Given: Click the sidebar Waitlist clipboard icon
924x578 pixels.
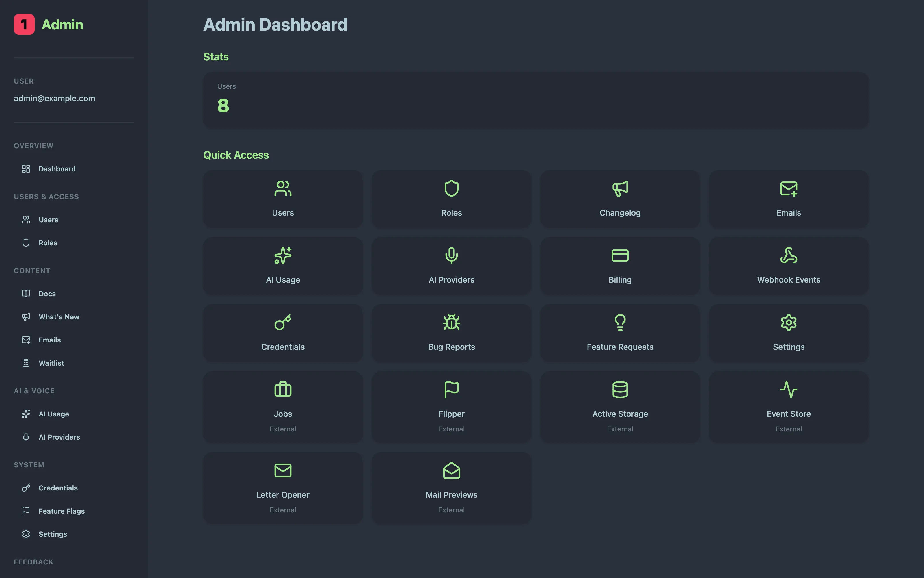Looking at the screenshot, I should pyautogui.click(x=26, y=363).
